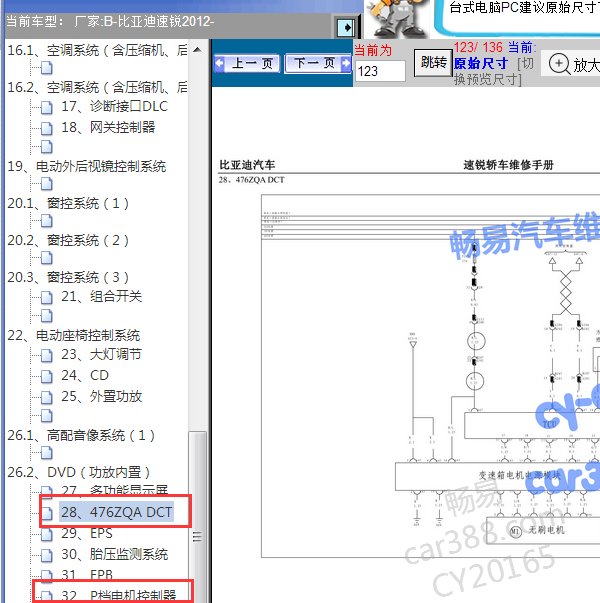Screen dimensions: 600x603
Task: Select 20.1、窗控系统（1）entry
Action: point(68,203)
